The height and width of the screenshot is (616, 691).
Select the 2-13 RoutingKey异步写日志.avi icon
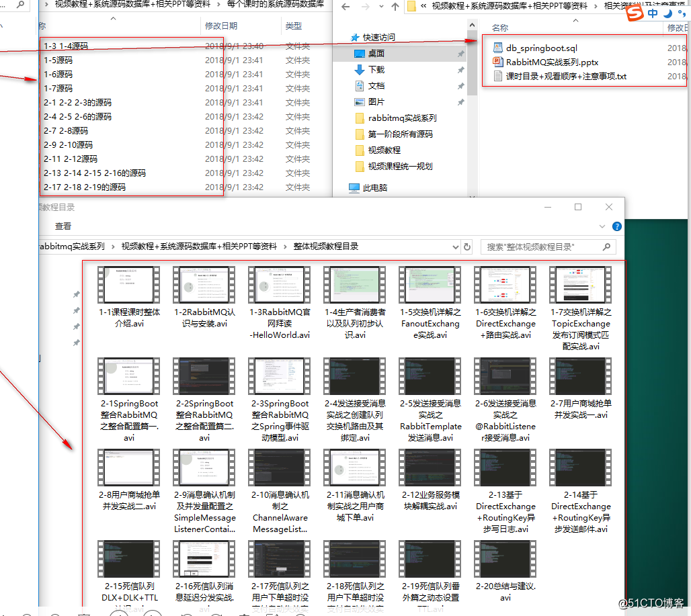[505, 468]
